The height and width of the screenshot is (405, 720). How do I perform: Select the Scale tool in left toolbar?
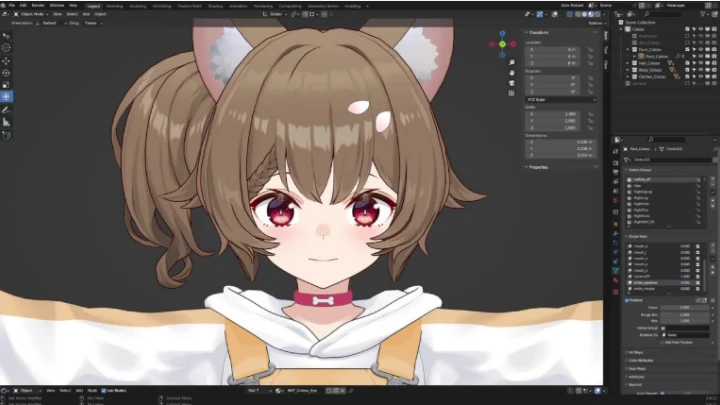pyautogui.click(x=6, y=84)
